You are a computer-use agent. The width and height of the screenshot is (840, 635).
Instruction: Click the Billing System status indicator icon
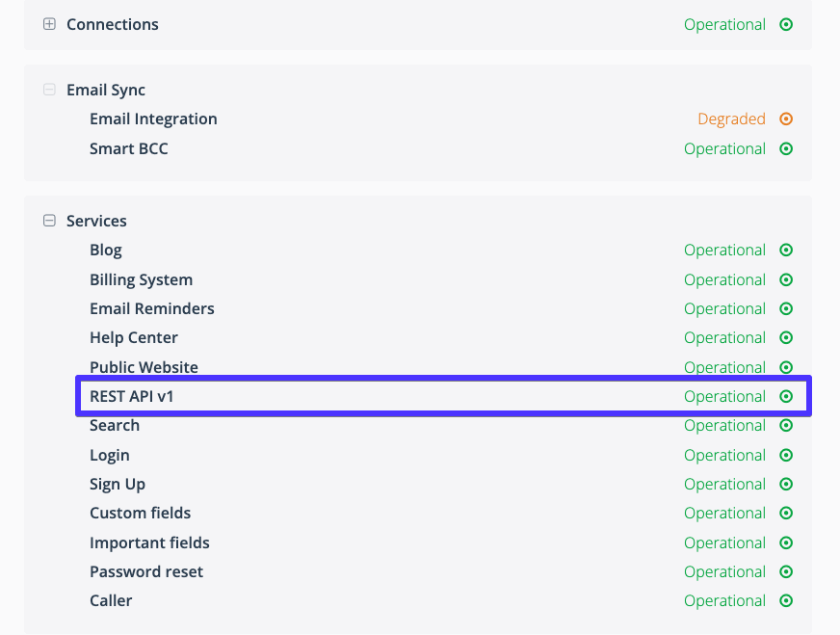coord(786,279)
